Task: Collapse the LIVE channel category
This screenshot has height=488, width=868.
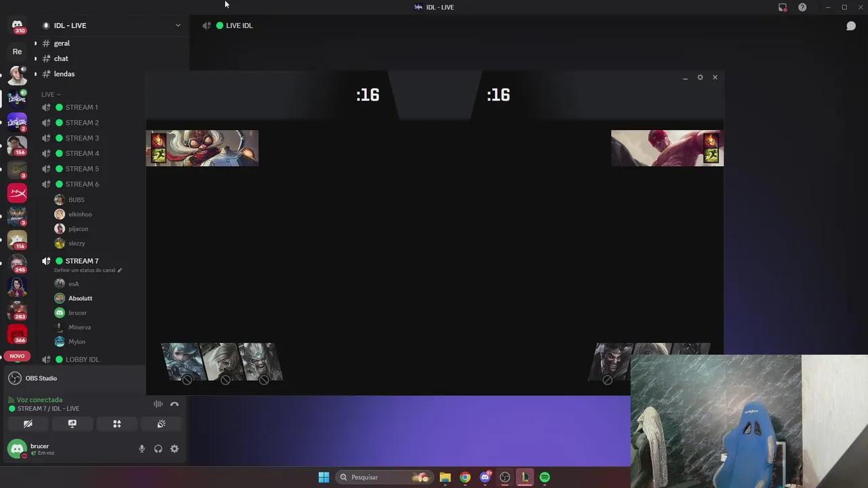Action: click(51, 94)
